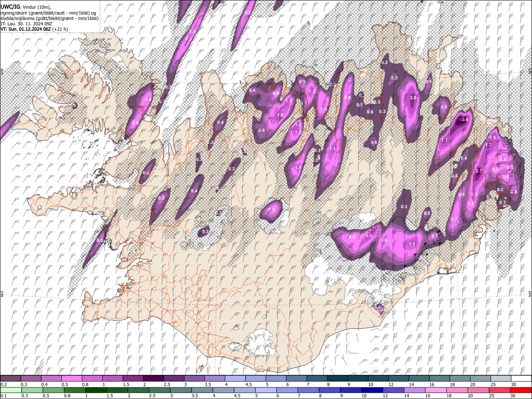Select the dark purple upper swatch from 2 to 2.5

tap(153, 378)
